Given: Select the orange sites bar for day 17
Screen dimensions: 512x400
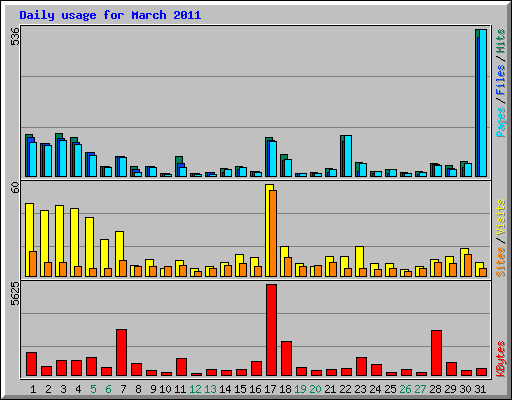Looking at the screenshot, I should (x=273, y=233).
